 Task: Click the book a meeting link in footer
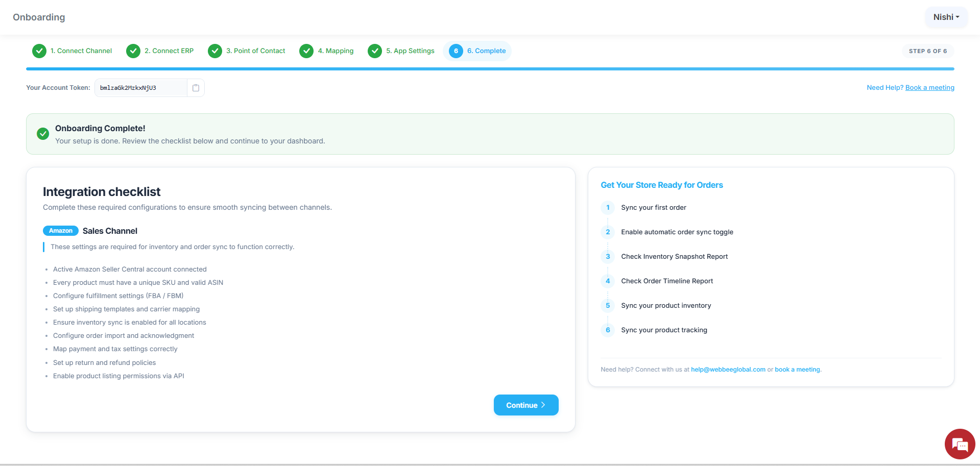(797, 370)
